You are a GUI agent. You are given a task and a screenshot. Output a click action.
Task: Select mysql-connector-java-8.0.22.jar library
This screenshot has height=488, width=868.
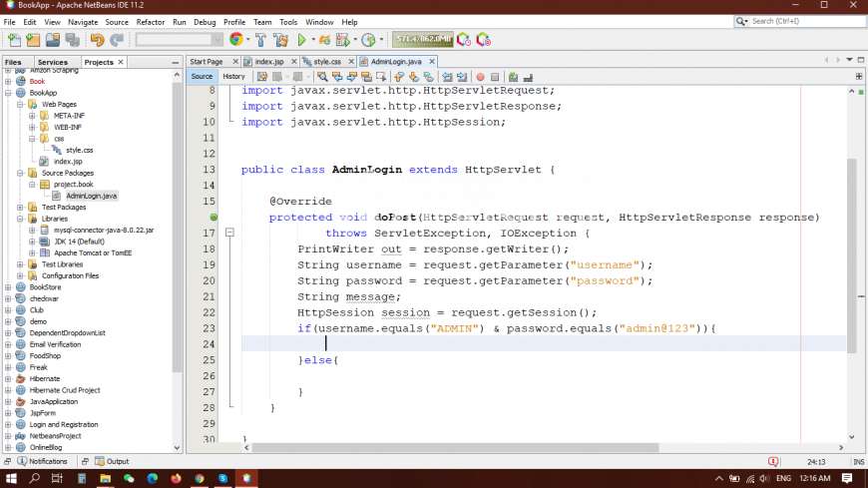pos(104,230)
